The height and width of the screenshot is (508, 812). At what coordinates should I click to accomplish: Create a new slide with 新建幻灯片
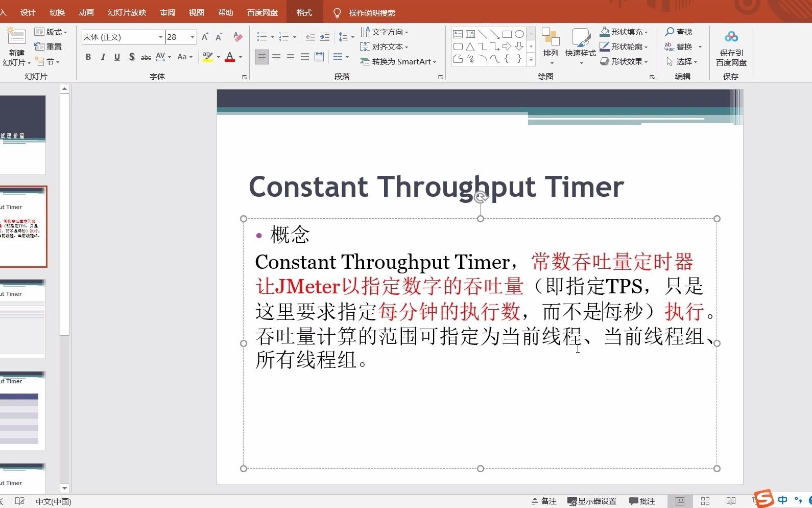pos(16,47)
